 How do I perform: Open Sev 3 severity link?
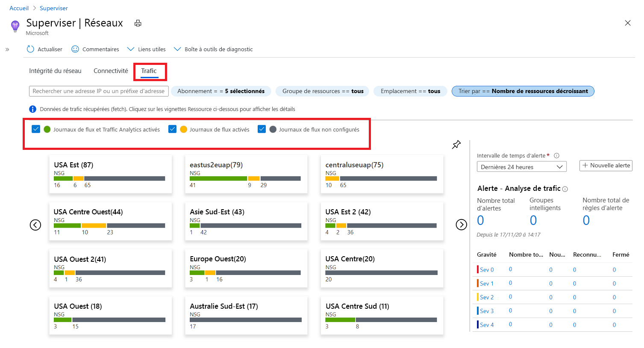point(487,311)
